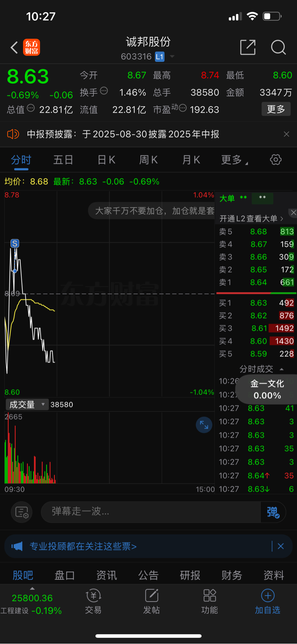This screenshot has height=644, width=297.
Task: Open the danmaku settings icon
Action: (x=21, y=512)
